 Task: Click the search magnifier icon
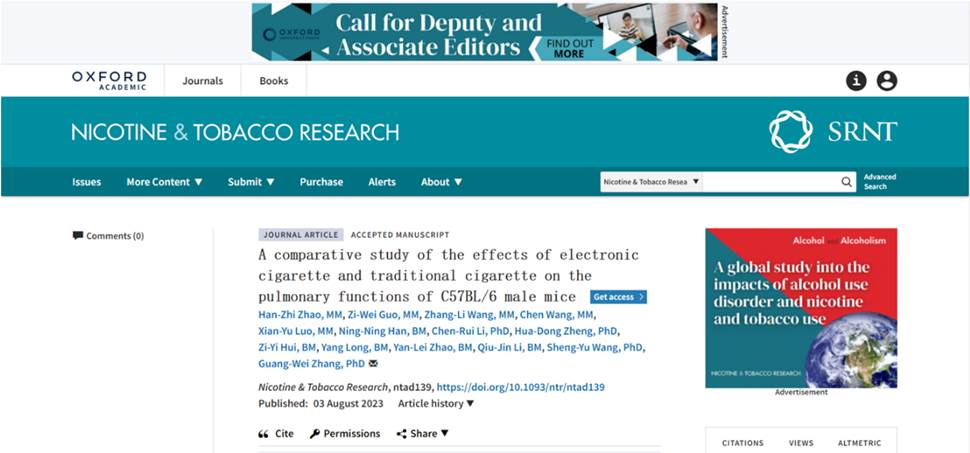point(847,182)
